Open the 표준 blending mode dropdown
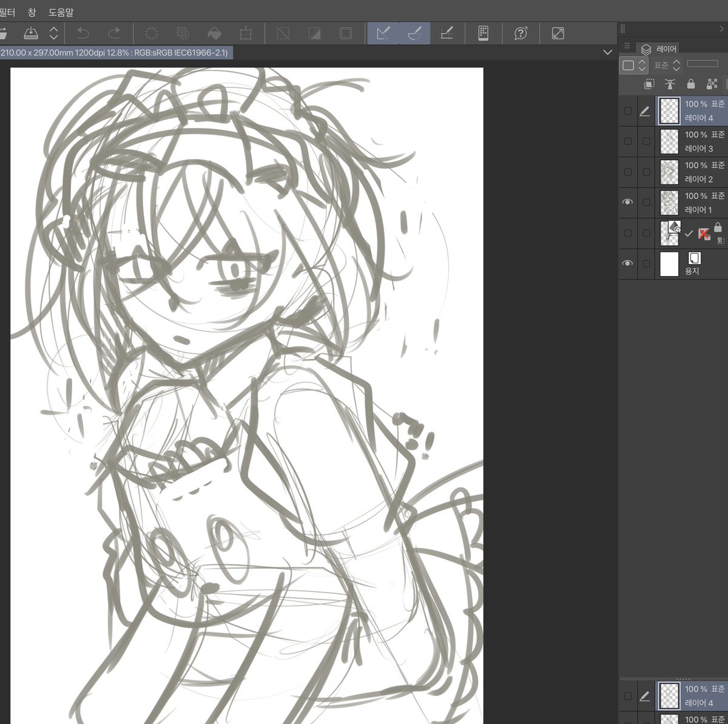 [x=667, y=65]
